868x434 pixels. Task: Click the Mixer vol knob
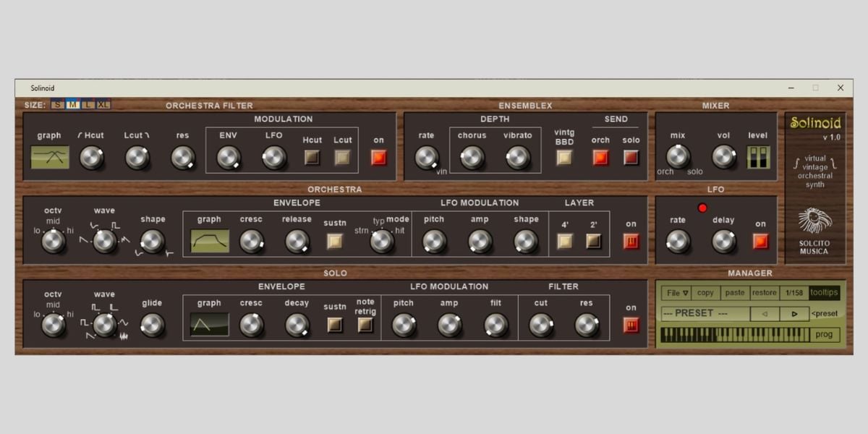723,156
